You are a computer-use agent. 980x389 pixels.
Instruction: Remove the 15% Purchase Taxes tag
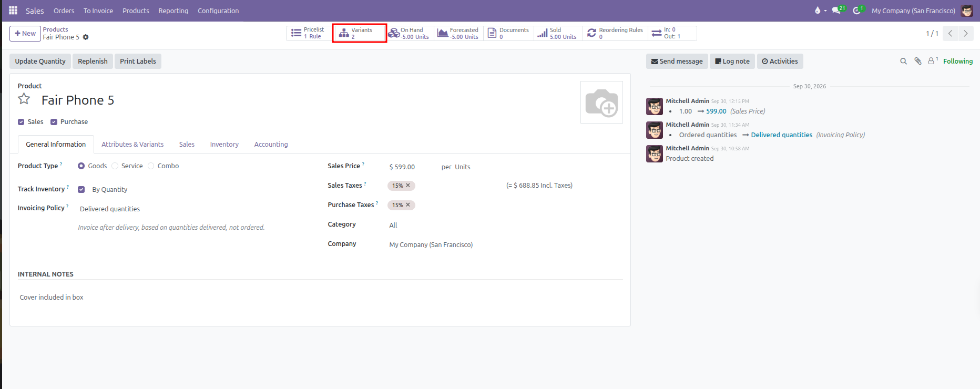click(x=408, y=205)
